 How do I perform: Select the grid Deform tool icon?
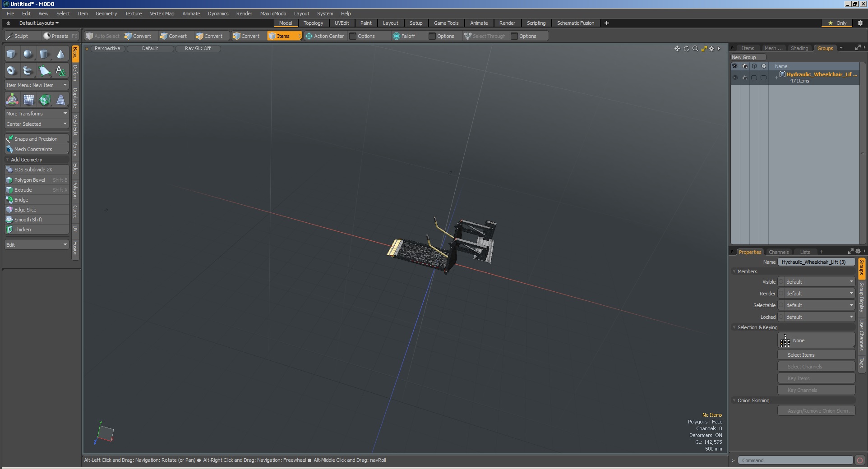[x=28, y=100]
